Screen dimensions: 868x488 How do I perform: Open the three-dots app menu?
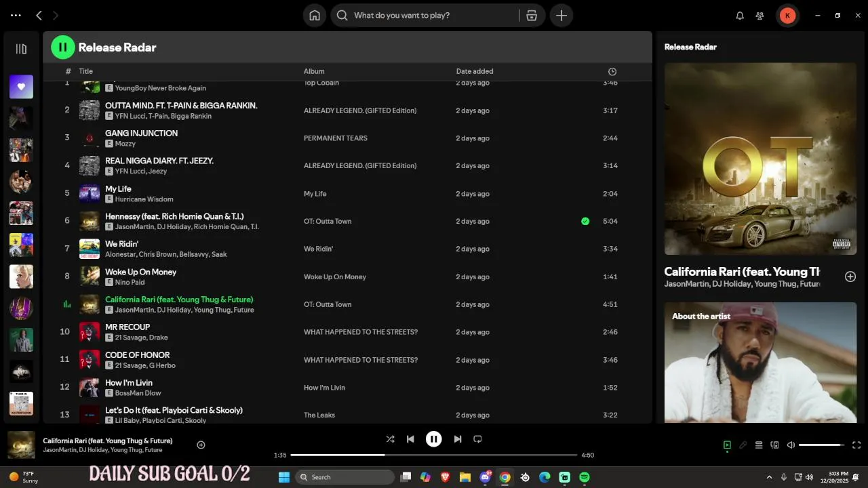(x=16, y=15)
